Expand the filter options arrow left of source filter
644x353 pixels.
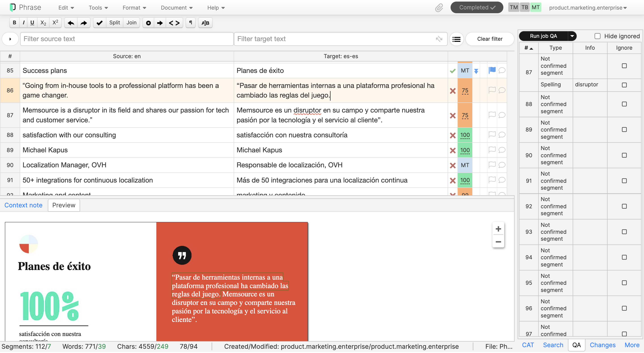pyautogui.click(x=10, y=39)
